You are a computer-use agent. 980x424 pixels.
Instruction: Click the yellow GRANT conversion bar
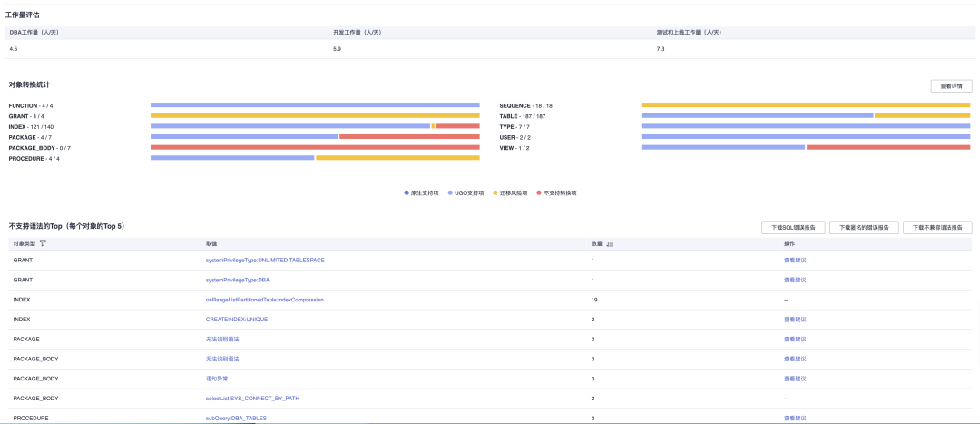(x=315, y=115)
